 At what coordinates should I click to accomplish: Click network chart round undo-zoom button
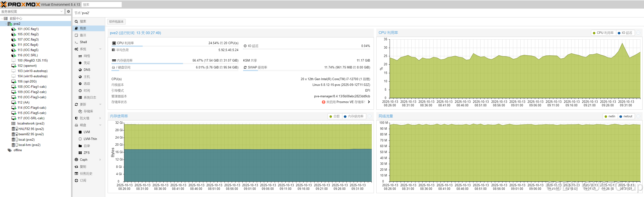638,116
